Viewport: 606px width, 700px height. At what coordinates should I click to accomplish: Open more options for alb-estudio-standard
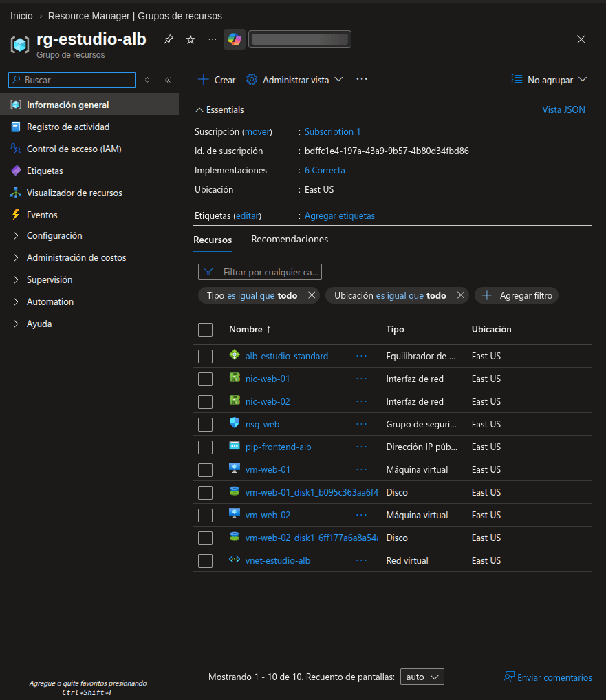pos(362,356)
